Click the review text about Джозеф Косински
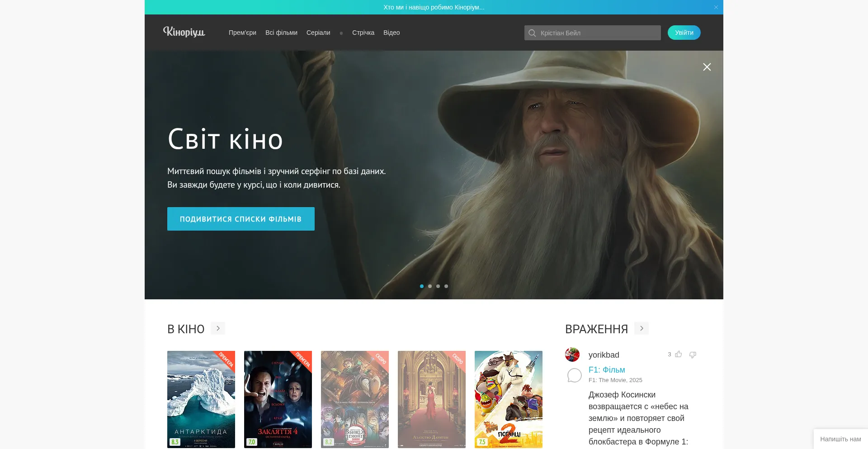The height and width of the screenshot is (449, 868). coord(638,418)
